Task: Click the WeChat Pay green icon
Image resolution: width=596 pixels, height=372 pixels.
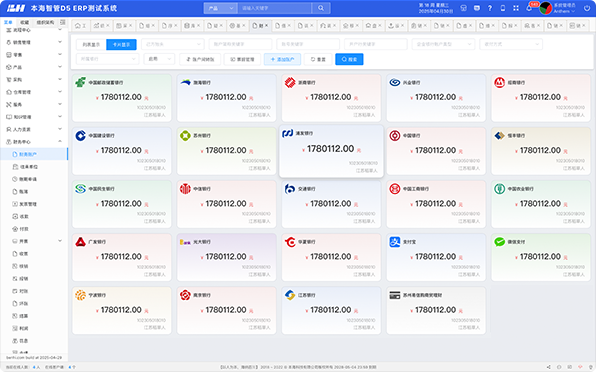Action: (x=499, y=242)
